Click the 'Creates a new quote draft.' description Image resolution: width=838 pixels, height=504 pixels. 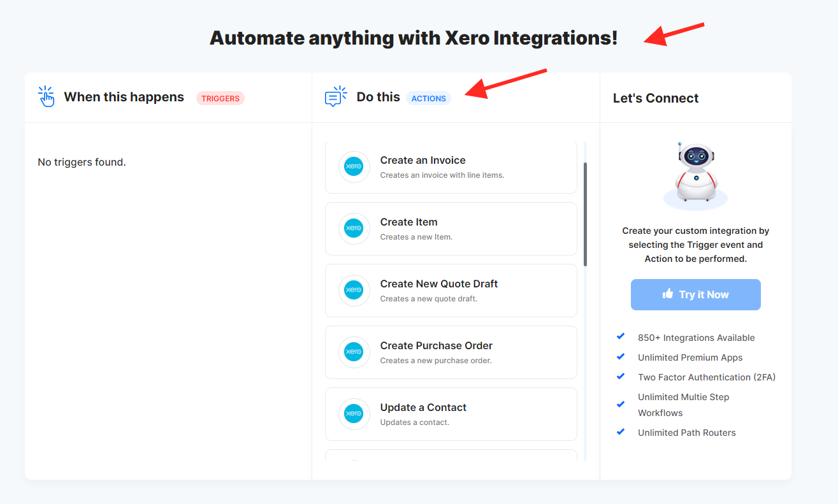tap(429, 299)
